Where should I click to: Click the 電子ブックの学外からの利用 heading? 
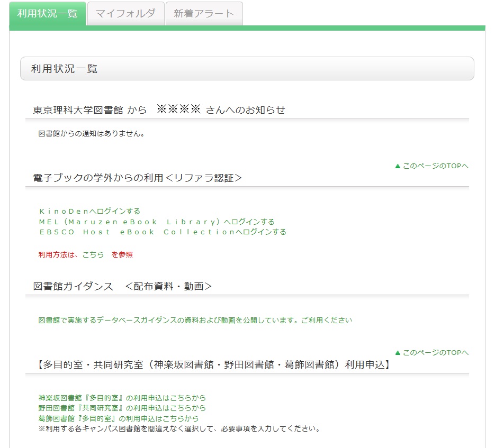137,178
